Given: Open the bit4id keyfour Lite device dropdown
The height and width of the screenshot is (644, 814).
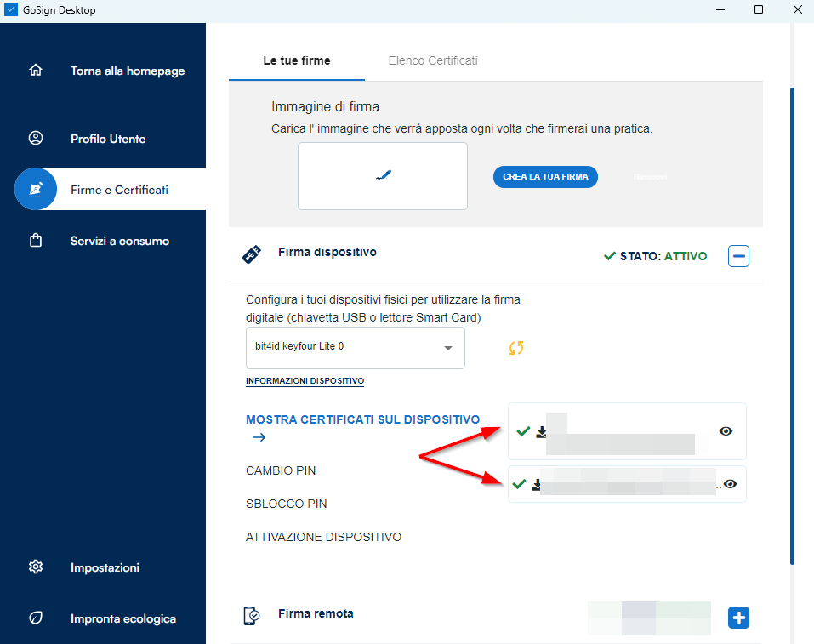Looking at the screenshot, I should 355,348.
